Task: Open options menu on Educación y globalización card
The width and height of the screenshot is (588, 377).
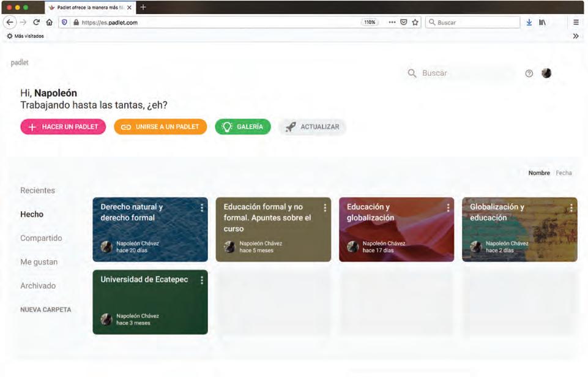Action: pos(448,208)
